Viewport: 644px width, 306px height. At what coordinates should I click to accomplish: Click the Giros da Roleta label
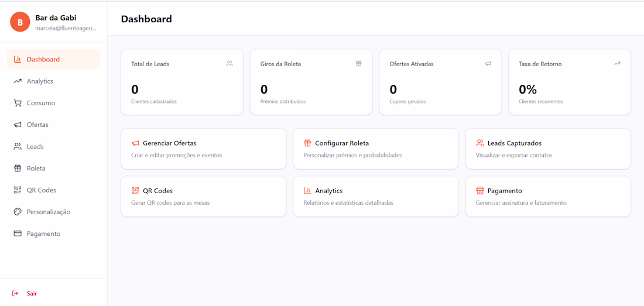click(x=281, y=64)
